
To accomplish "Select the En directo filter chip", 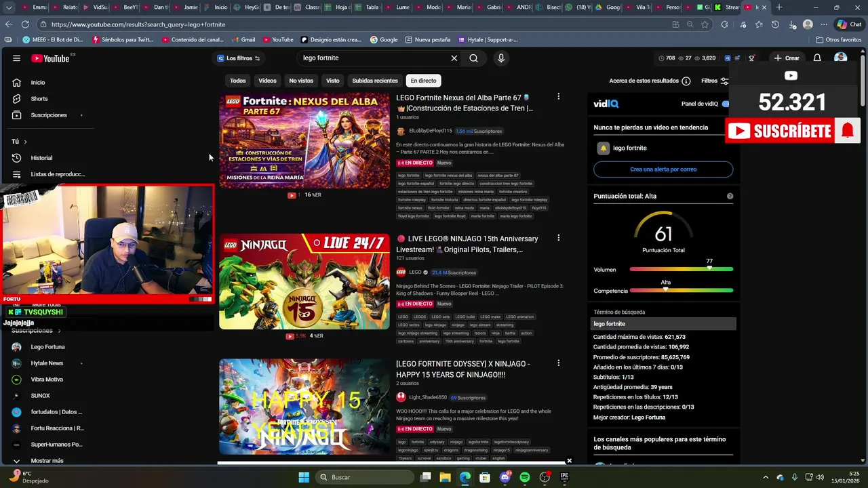I will click(423, 81).
